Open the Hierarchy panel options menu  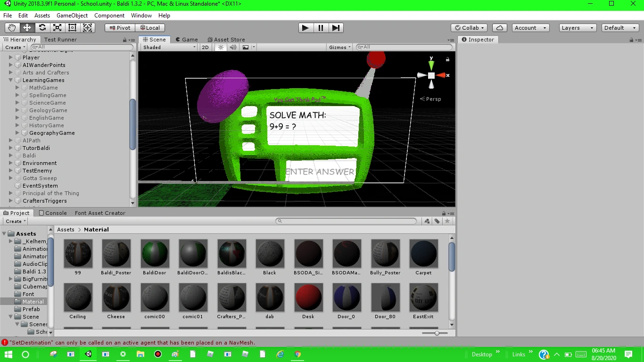pyautogui.click(x=132, y=40)
